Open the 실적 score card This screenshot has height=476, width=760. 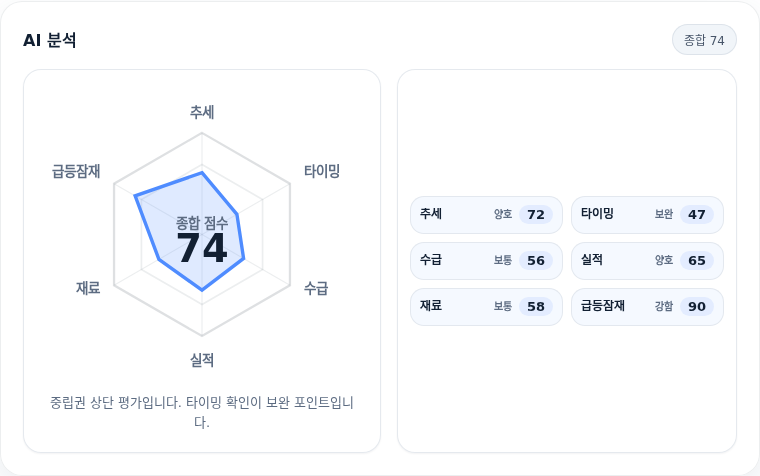647,261
